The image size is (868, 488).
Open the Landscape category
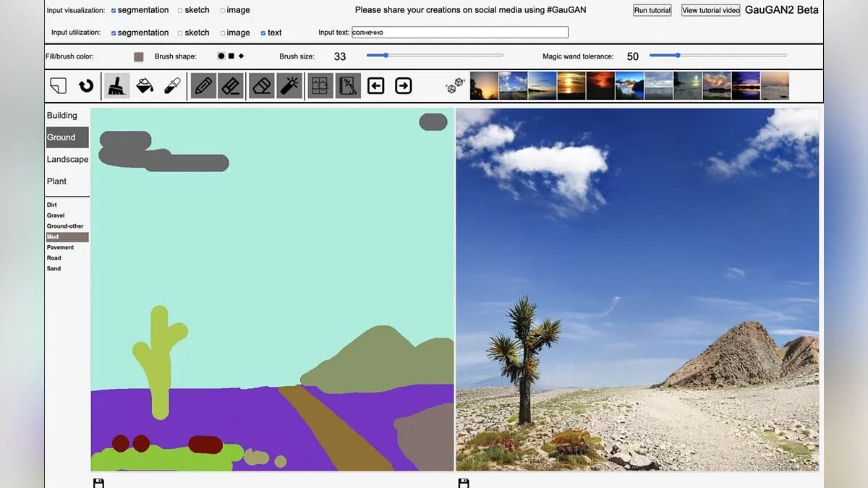pos(67,159)
